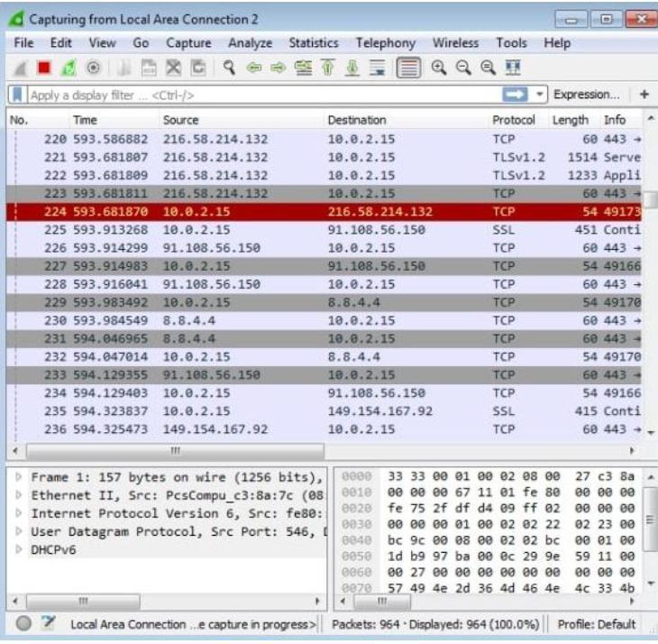Open the Statistics menu
Screen dimensions: 658x644
pyautogui.click(x=314, y=42)
